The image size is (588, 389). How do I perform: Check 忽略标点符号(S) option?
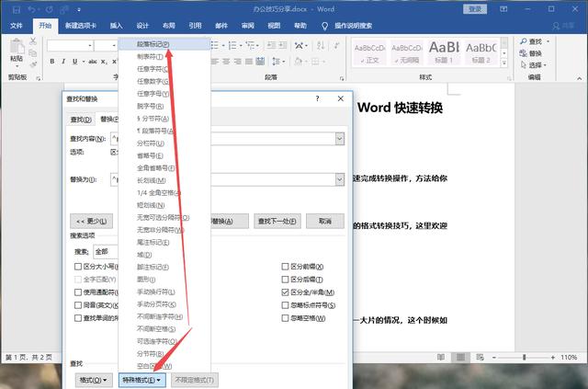click(285, 305)
